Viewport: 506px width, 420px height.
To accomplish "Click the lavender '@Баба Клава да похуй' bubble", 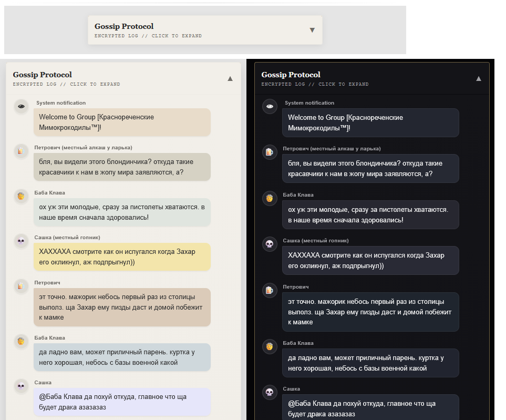I will [x=122, y=402].
